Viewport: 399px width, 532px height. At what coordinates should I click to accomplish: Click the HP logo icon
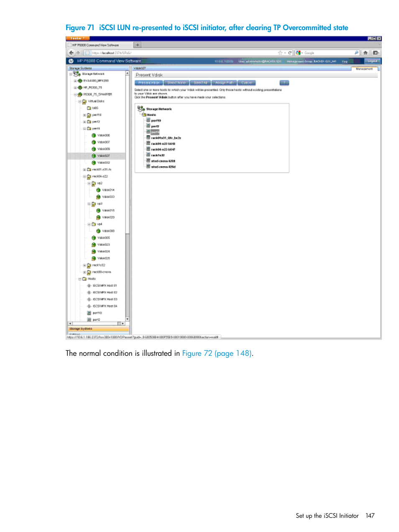tap(71, 61)
